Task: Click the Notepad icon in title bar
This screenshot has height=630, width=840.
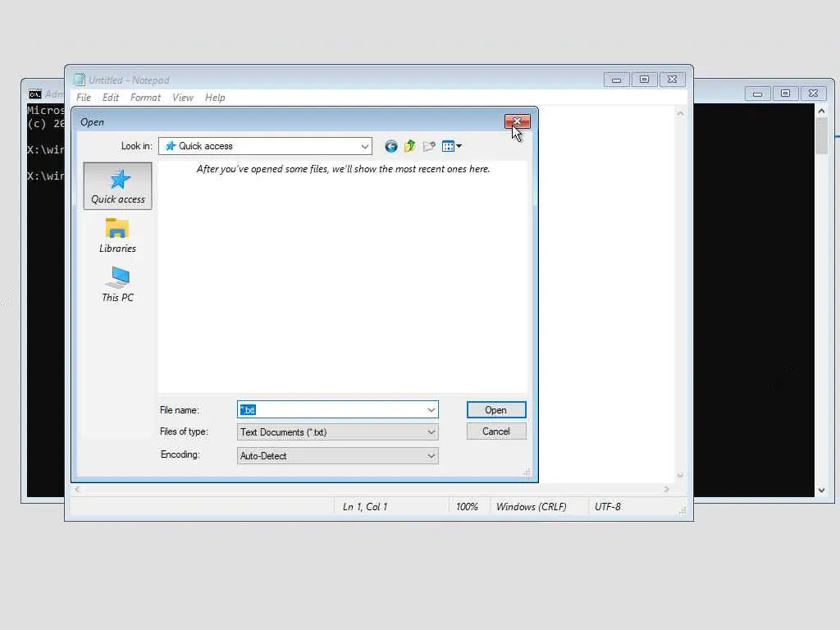Action: pos(80,80)
